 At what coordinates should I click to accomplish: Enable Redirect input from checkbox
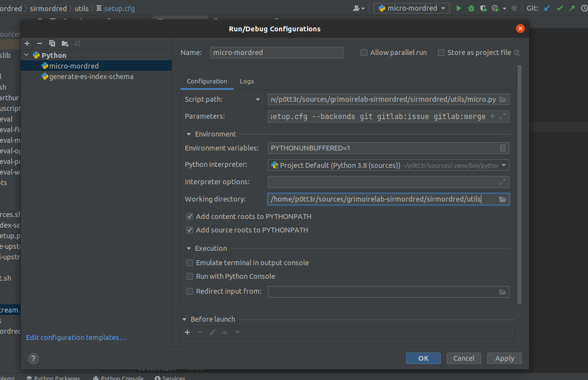pyautogui.click(x=190, y=291)
